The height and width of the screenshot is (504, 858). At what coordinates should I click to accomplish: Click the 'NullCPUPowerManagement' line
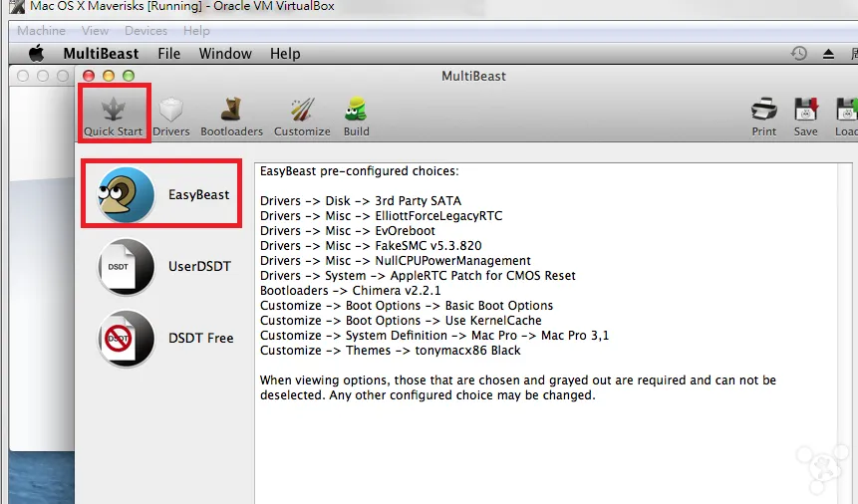(395, 261)
